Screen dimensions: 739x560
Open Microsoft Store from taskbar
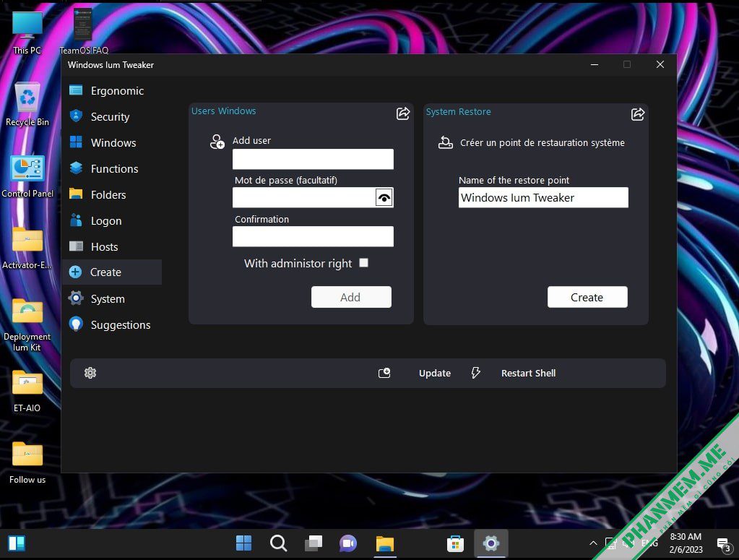click(455, 543)
